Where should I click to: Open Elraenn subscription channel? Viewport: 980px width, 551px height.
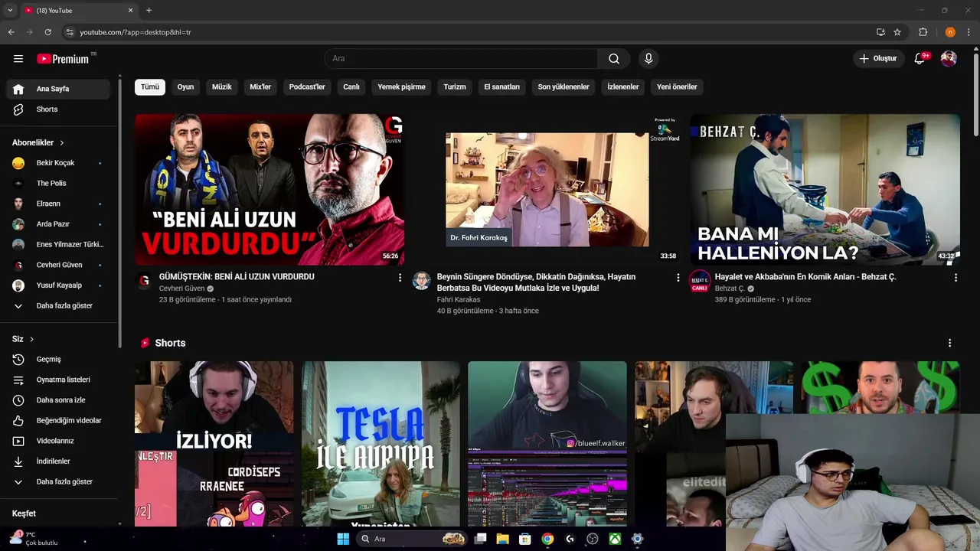58,204
